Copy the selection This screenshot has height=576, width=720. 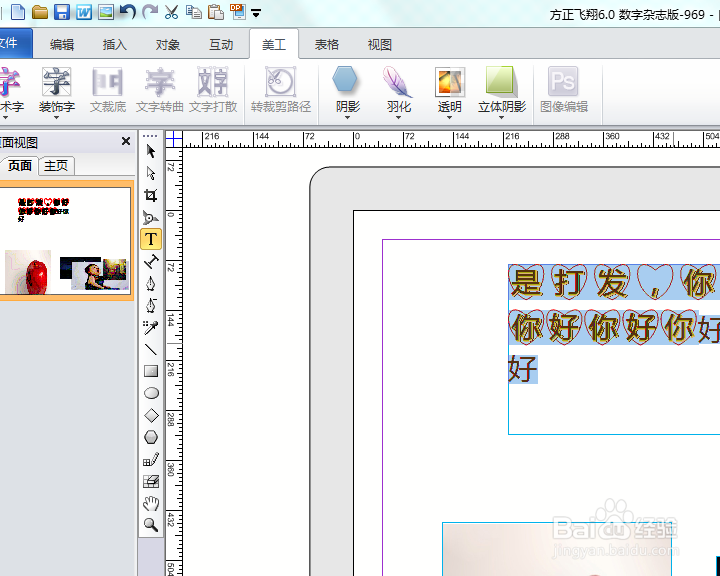(194, 12)
